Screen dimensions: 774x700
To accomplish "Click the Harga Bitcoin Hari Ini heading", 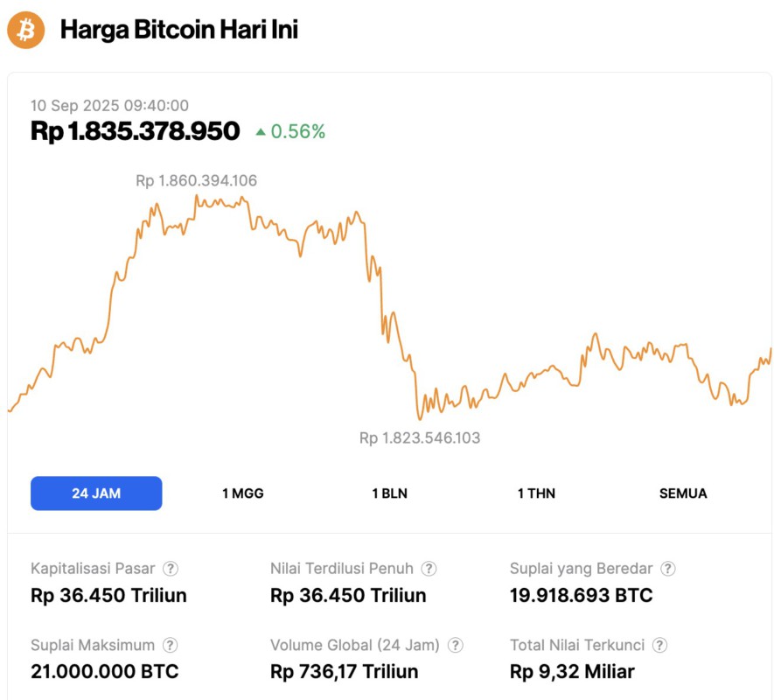I will click(x=179, y=29).
